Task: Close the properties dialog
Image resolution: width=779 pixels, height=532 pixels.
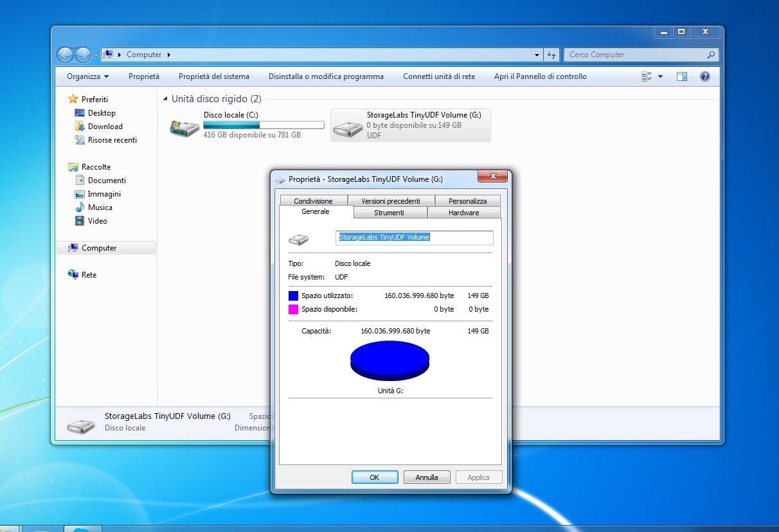Action: click(493, 177)
